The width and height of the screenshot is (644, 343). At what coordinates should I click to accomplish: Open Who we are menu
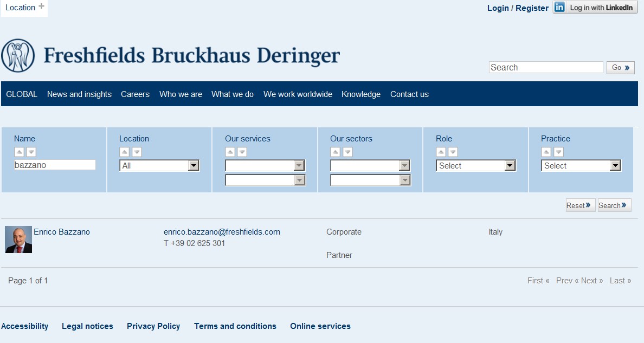point(181,94)
